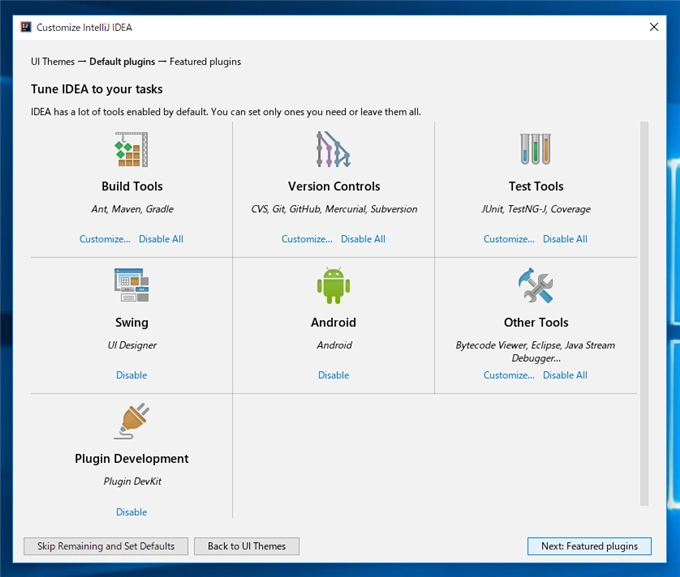Proceed to Next: Featured plugins
680x577 pixels.
pyautogui.click(x=589, y=546)
